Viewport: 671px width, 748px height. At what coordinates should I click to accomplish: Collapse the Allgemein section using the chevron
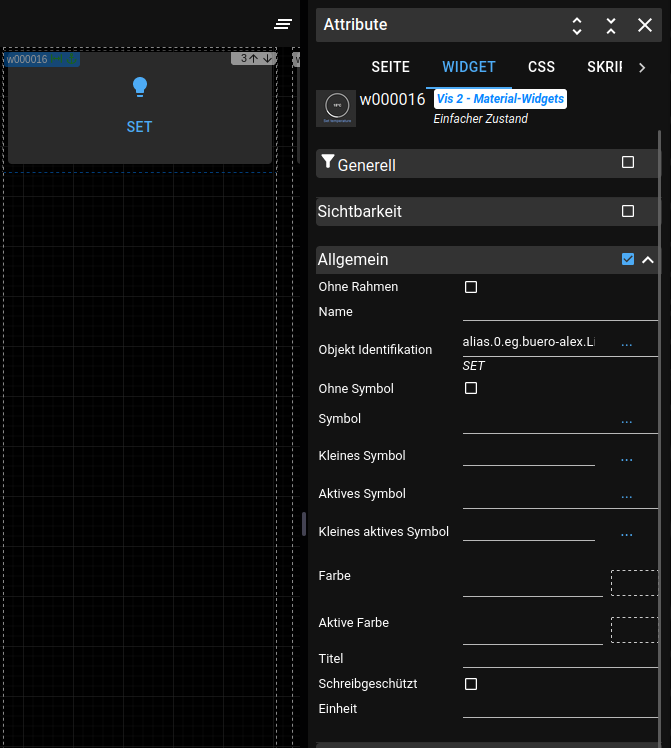coord(648,260)
